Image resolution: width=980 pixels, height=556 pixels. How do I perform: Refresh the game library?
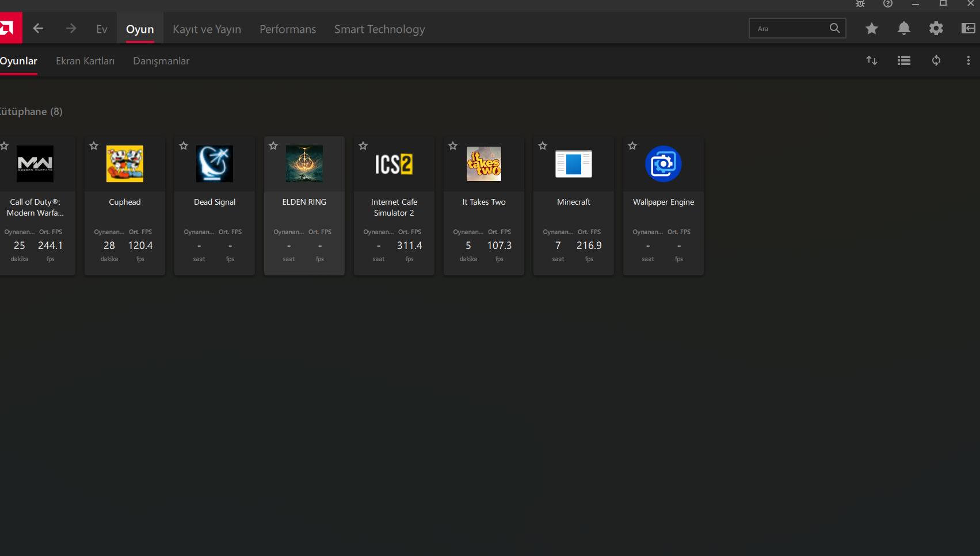click(936, 60)
